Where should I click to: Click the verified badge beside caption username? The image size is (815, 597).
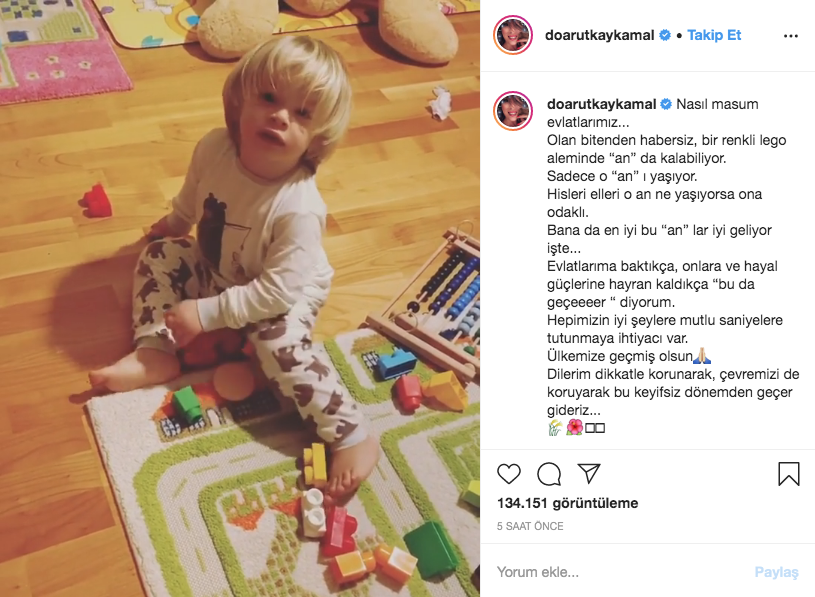[666, 104]
